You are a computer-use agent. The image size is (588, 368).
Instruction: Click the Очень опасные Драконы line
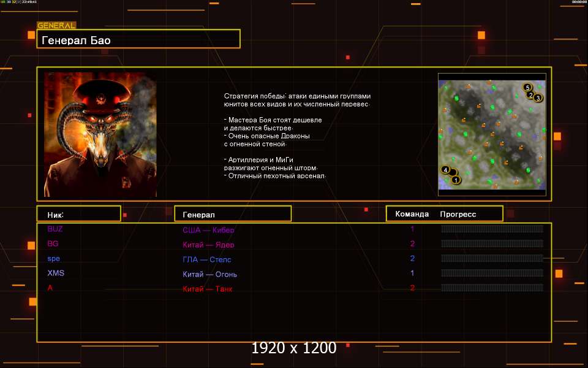coord(267,136)
